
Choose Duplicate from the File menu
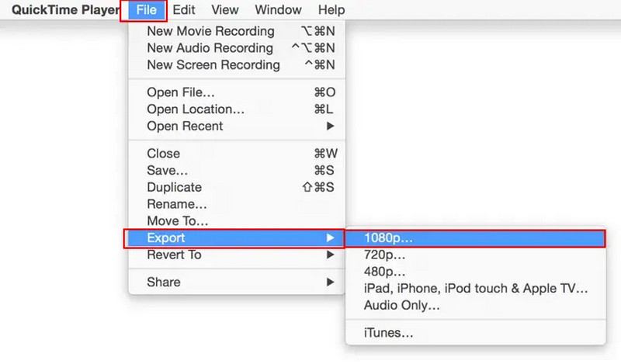pyautogui.click(x=174, y=187)
